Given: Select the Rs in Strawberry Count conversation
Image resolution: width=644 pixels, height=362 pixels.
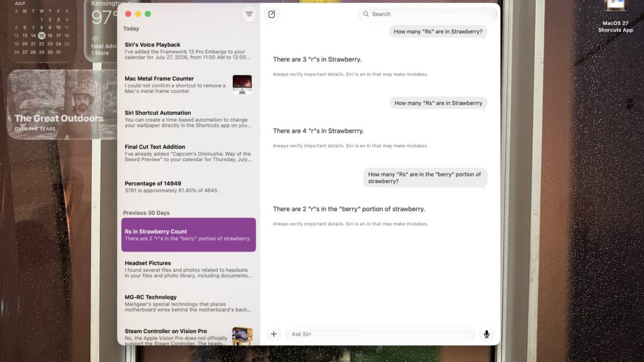Looking at the screenshot, I should pyautogui.click(x=188, y=235).
